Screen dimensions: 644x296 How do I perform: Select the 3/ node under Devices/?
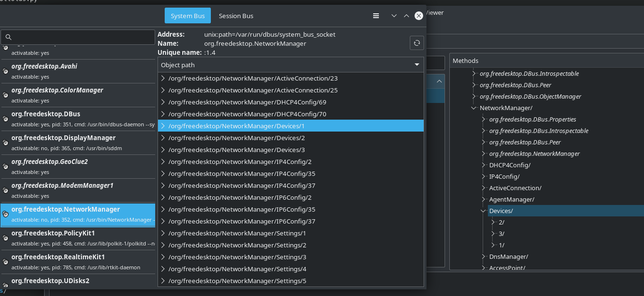point(502,234)
